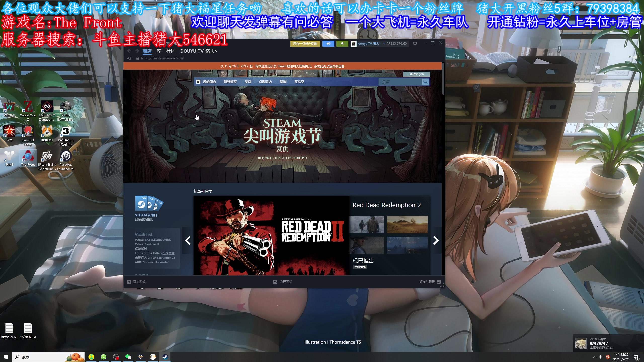The width and height of the screenshot is (644, 362).
Task: Open recently viewed Lords of the Fallen
Action: click(154, 253)
